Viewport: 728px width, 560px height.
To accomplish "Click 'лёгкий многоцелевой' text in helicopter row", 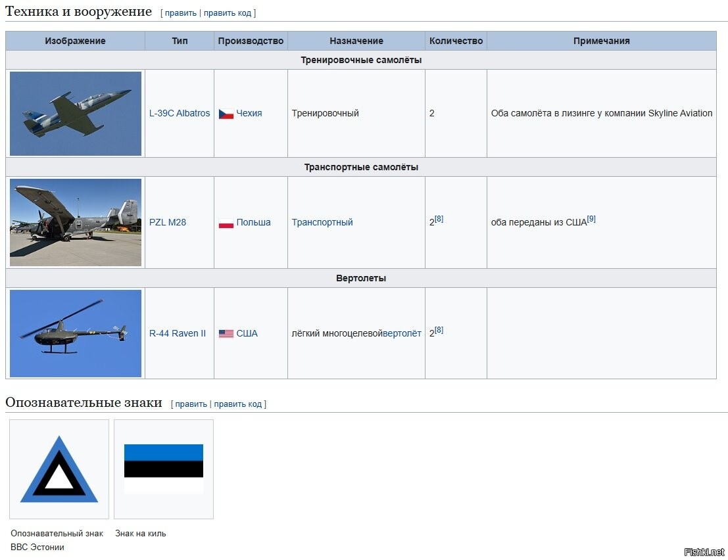I will click(337, 333).
